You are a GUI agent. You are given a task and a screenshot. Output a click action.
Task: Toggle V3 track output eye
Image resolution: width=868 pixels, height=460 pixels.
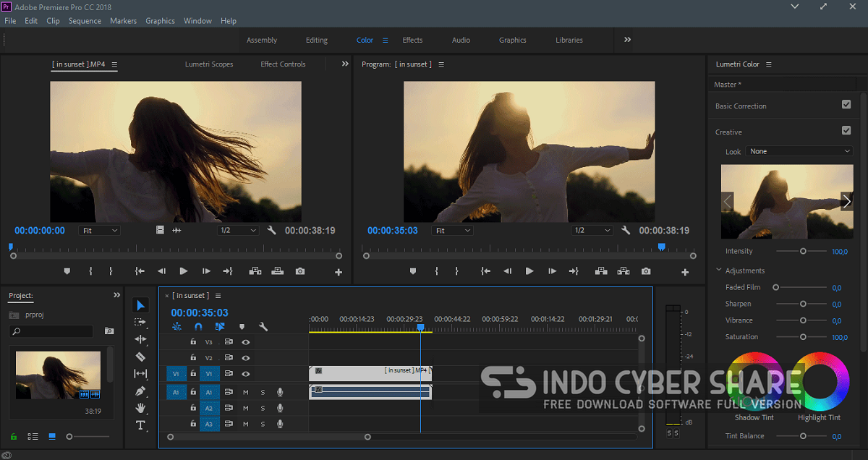pos(246,342)
